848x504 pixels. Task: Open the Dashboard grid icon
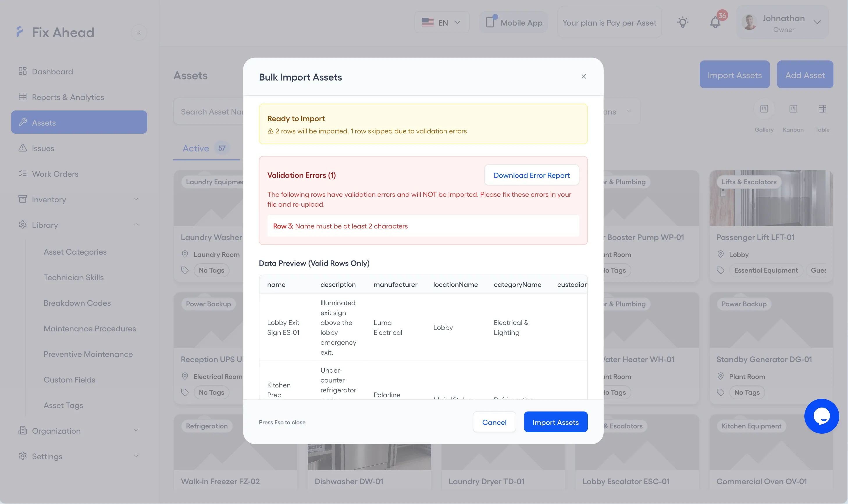22,71
